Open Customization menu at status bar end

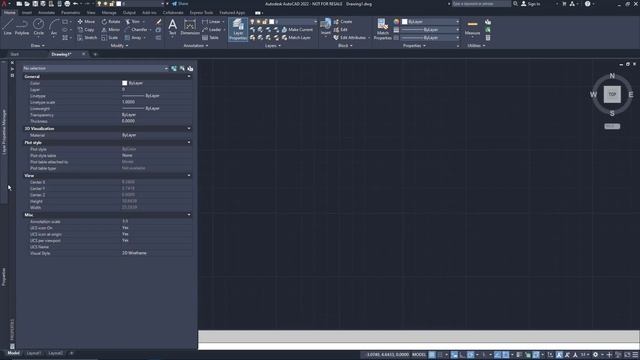coord(635,355)
